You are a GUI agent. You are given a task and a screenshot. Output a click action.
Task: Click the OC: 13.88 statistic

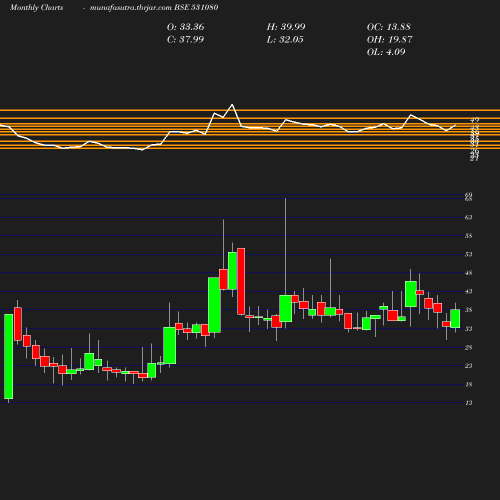(x=389, y=27)
